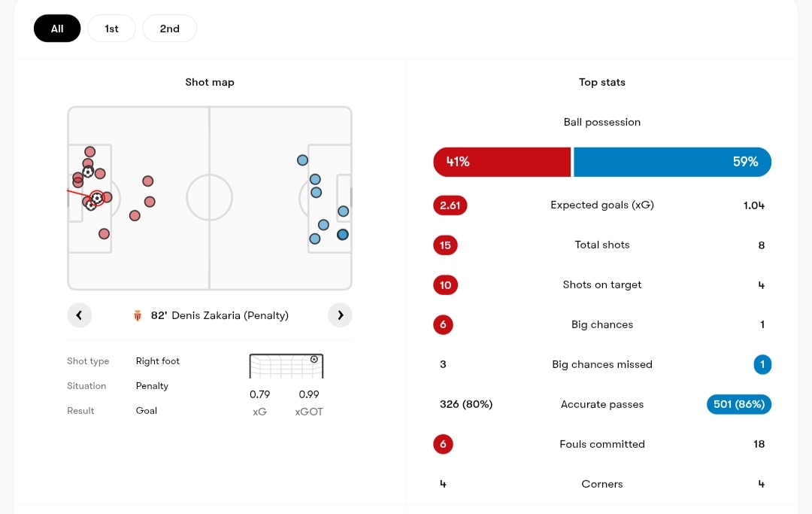Image resolution: width=812 pixels, height=514 pixels.
Task: Go to the next shot arrow
Action: (340, 315)
